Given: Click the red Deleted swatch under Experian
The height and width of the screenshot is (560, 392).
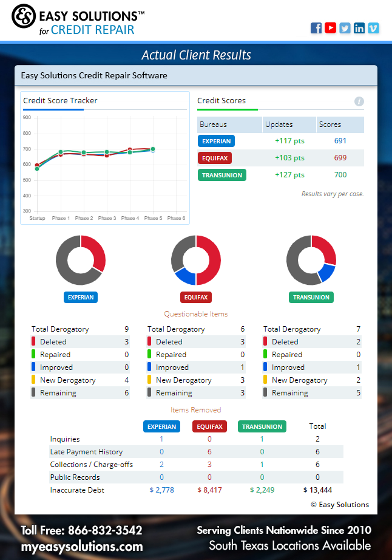Looking at the screenshot, I should pyautogui.click(x=33, y=341).
